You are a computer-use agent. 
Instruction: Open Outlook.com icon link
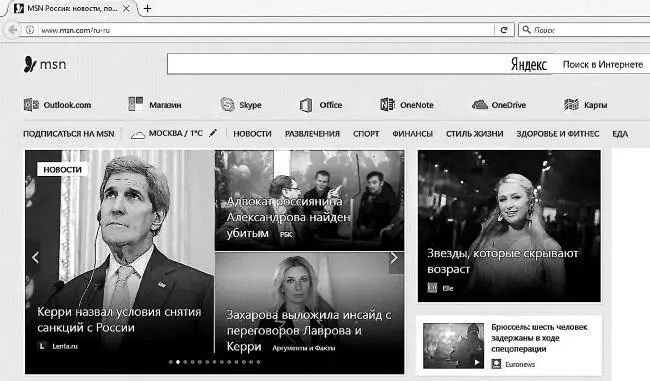tap(31, 104)
